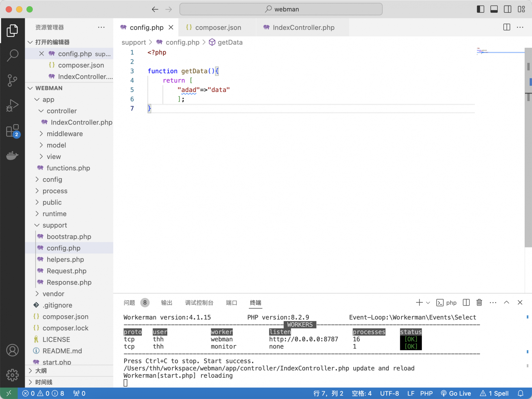Go forward with the right arrow
The image size is (532, 399).
(x=169, y=9)
